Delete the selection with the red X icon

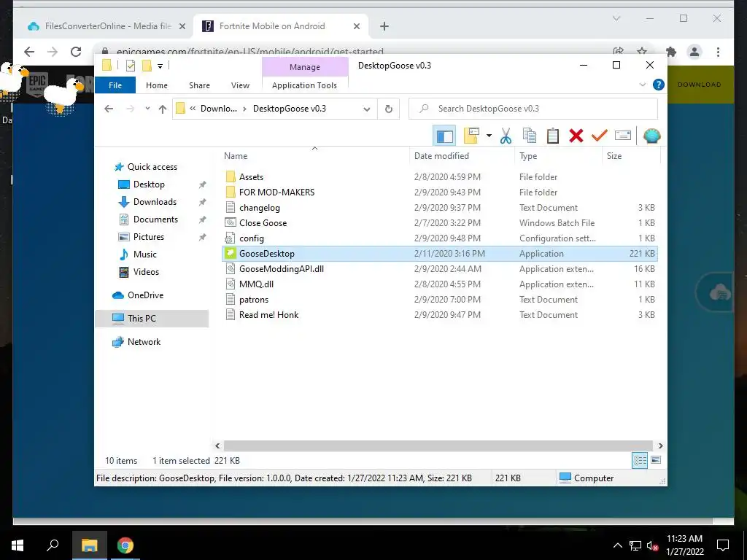576,136
